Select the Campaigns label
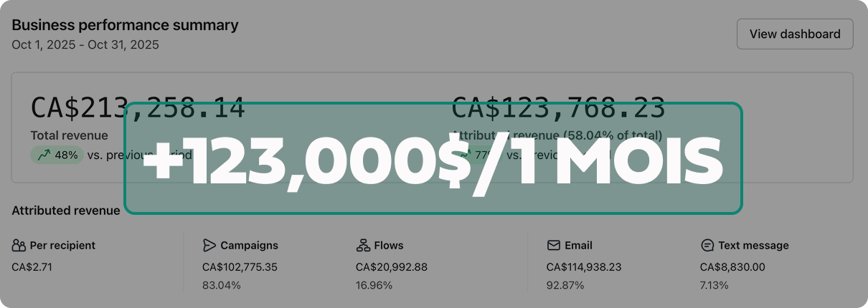The image size is (868, 308). coord(249,246)
